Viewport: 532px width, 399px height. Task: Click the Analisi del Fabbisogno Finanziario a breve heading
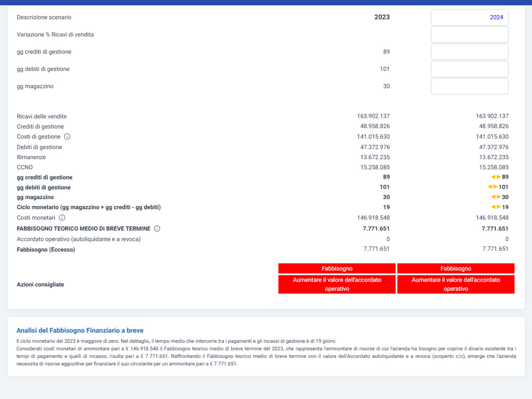click(x=80, y=330)
